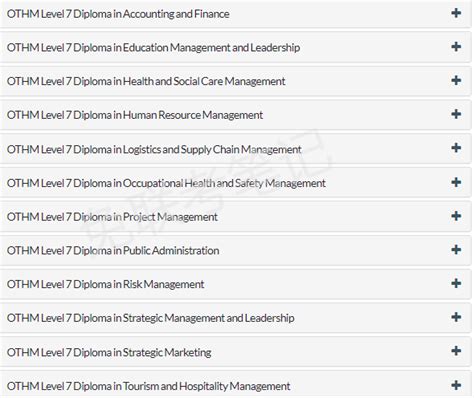Click plus icon next to Human Resource Management

(x=456, y=114)
